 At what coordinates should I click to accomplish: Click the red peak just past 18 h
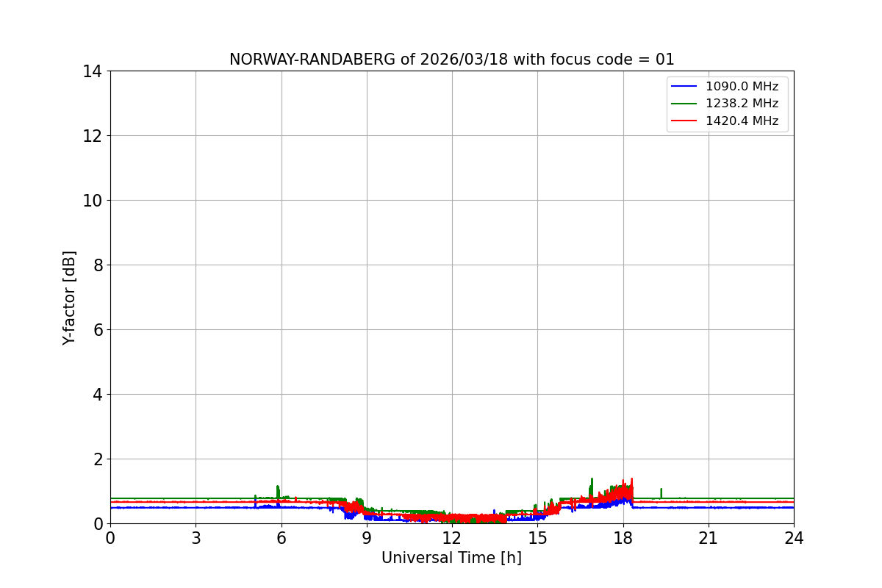point(631,485)
